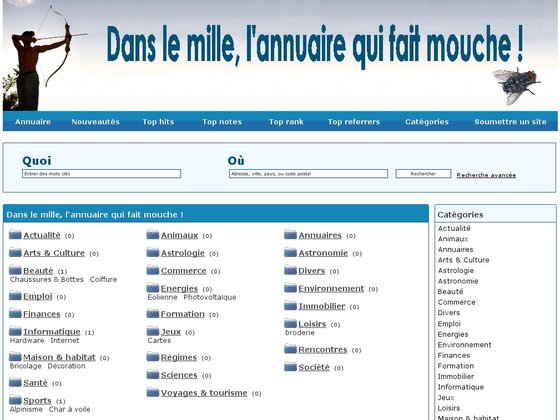The image size is (560, 420).
Task: Click the folder icon beside Commerce
Action: [x=153, y=270]
